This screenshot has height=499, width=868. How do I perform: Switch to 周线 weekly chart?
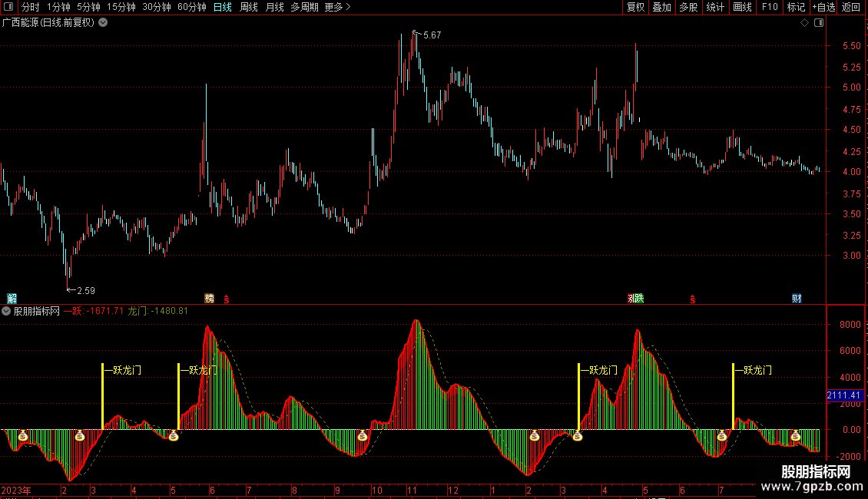249,7
